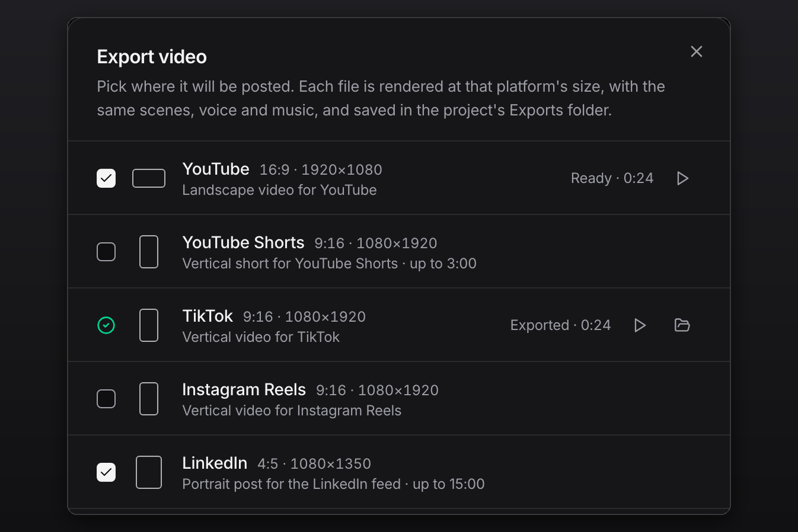The width and height of the screenshot is (798, 532).
Task: Click the YouTube Shorts 9:16 dimensions text
Action: tap(376, 243)
